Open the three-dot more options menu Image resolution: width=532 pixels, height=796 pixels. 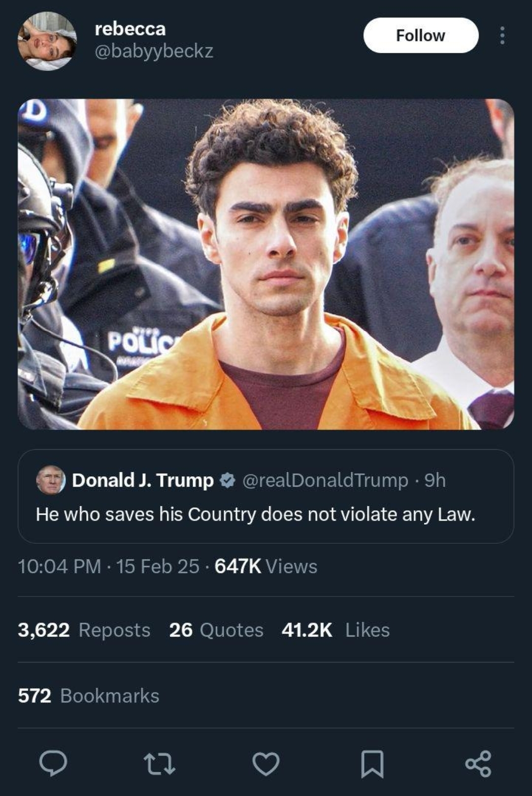[x=502, y=35]
